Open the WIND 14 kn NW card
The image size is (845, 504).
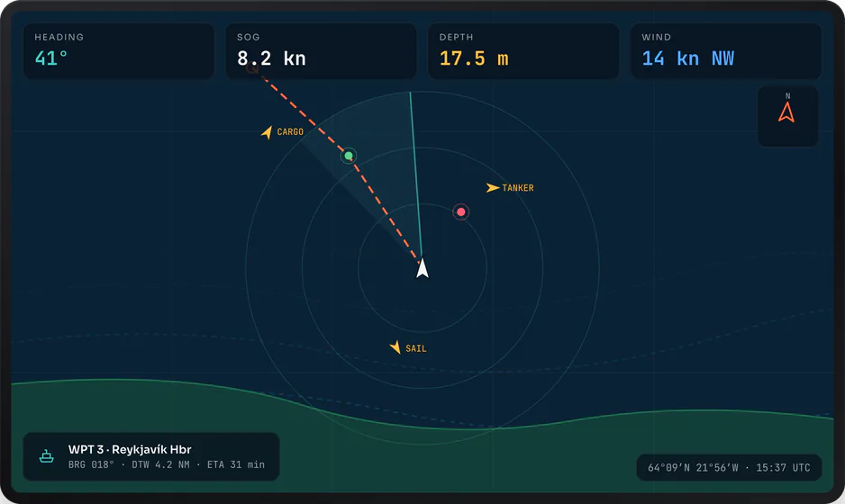click(x=726, y=51)
